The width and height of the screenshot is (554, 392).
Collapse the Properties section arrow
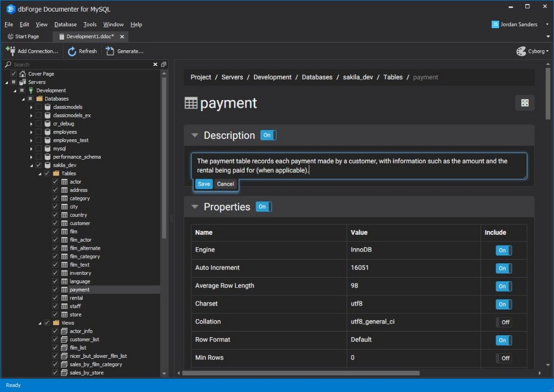coord(195,207)
